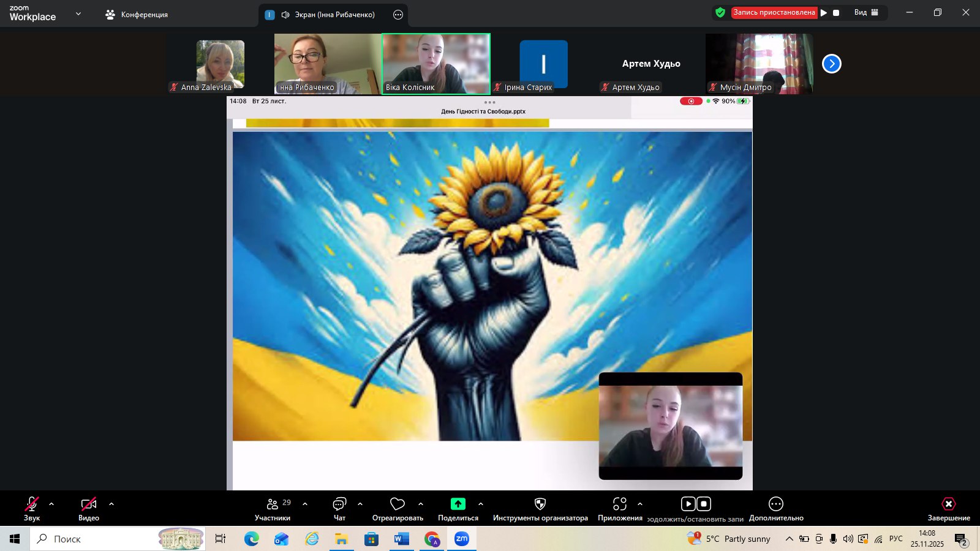Open the React heart icon

pyautogui.click(x=398, y=504)
